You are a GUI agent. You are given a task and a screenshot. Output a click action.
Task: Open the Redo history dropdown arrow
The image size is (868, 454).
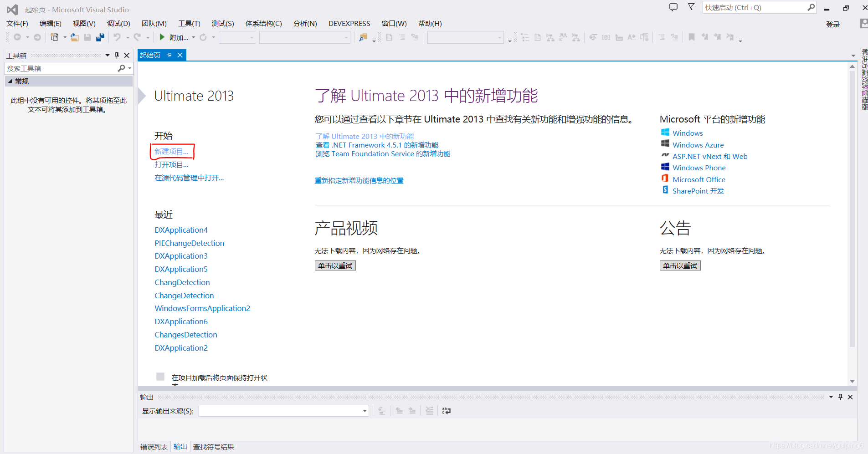148,37
